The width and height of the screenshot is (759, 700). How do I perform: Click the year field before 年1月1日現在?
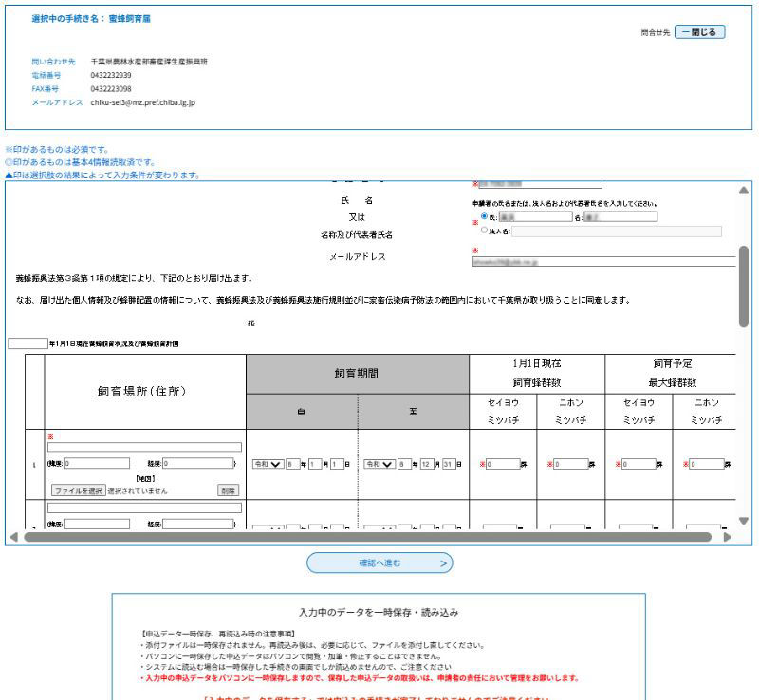click(28, 343)
